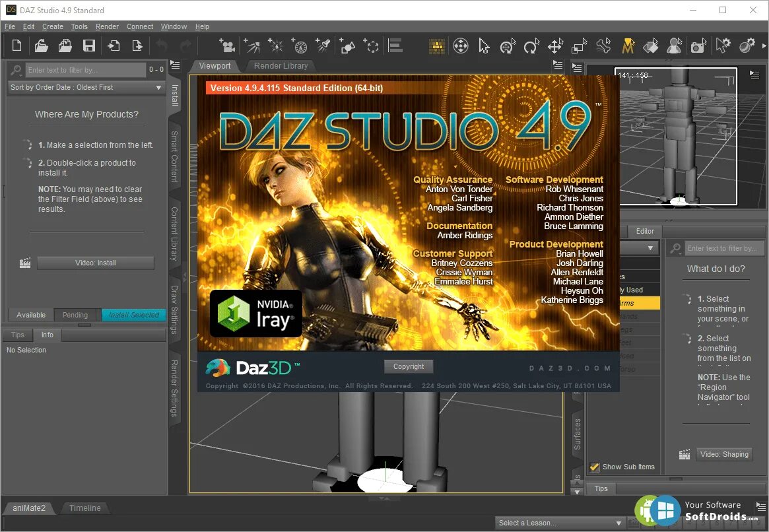Click the Merge file toolbar icon
769x532 pixels.
tap(65, 46)
